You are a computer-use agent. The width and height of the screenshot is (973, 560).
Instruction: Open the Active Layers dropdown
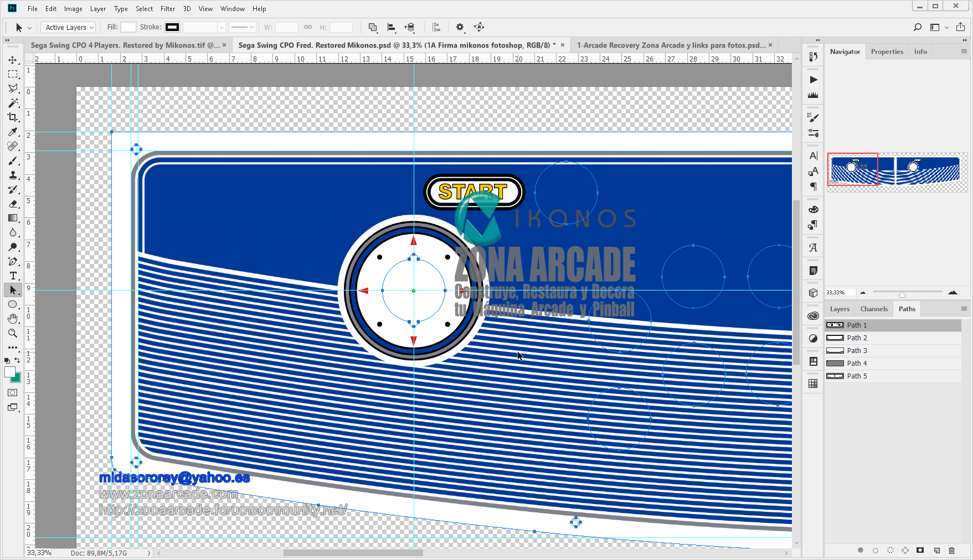(68, 27)
